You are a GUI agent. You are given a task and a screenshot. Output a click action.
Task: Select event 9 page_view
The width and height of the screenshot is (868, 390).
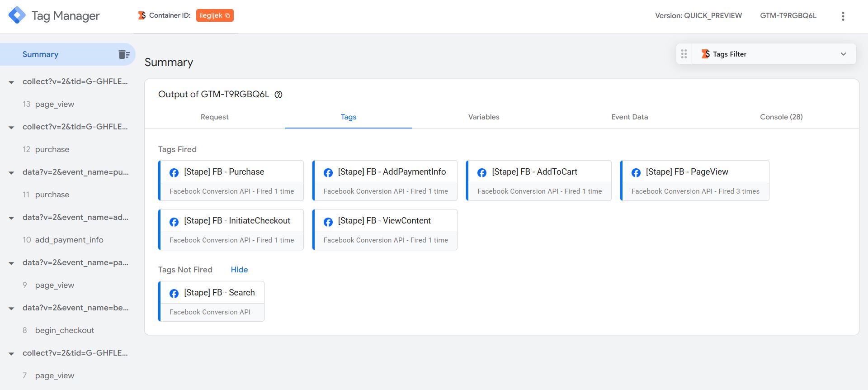[x=48, y=285]
